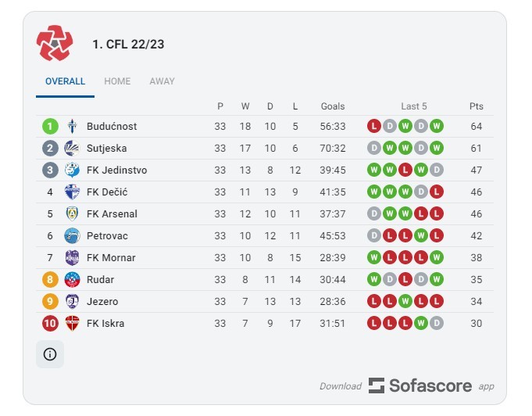
Task: Select the FK Jedinstvo team crest
Action: pos(72,170)
